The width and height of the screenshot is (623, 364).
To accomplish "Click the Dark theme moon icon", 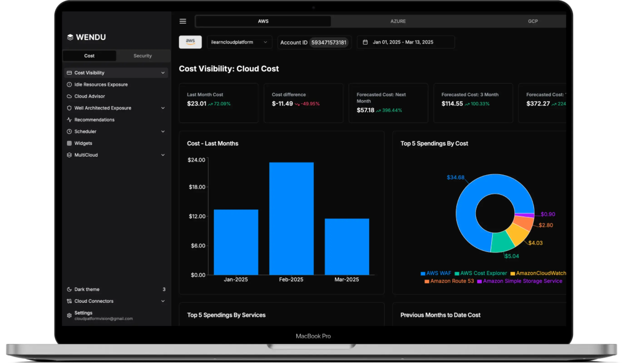I will [x=69, y=289].
